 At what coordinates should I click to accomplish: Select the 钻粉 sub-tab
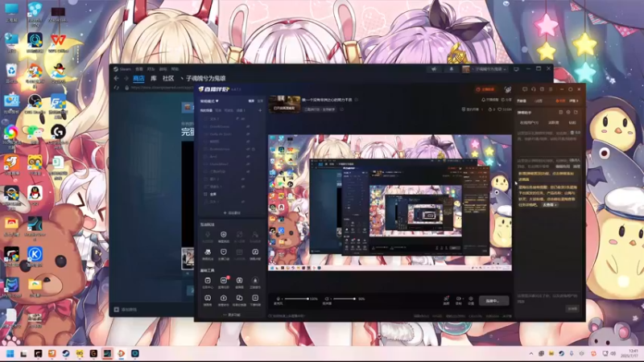572,122
